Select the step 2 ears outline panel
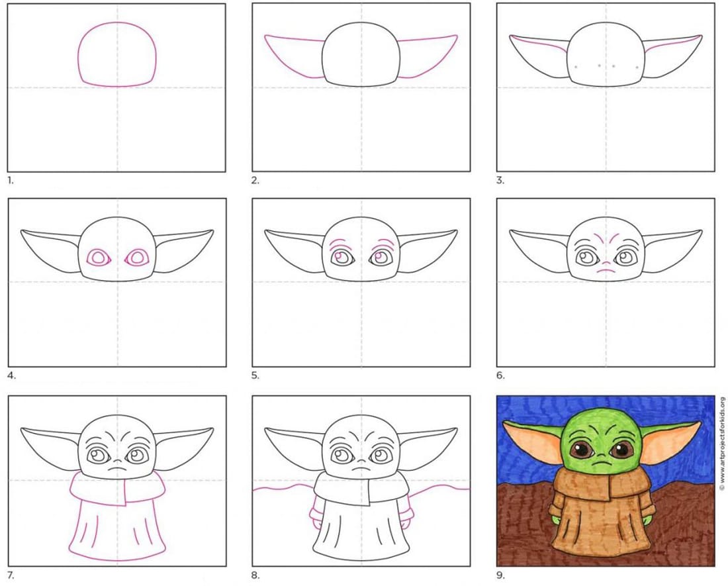This screenshot has height=586, width=728. click(361, 88)
